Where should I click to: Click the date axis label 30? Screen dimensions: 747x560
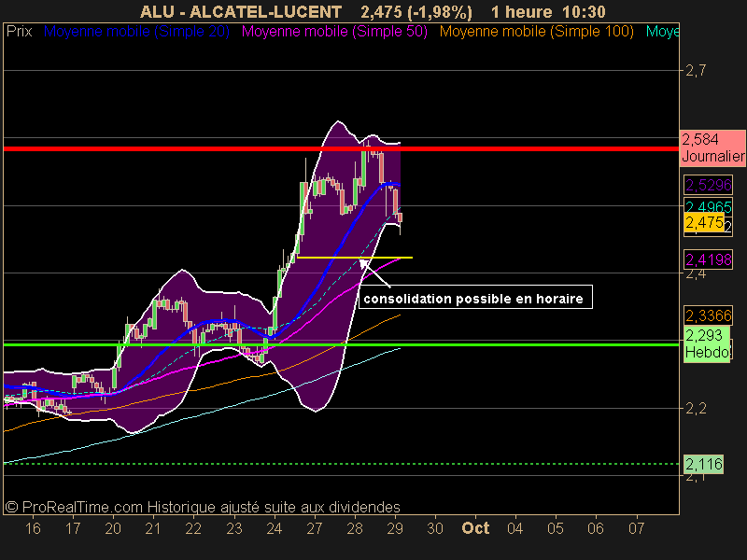[435, 528]
